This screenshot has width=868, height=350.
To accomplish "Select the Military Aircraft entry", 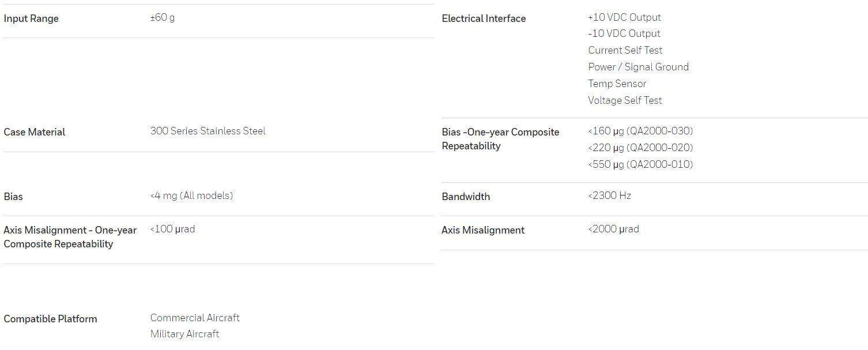I will [185, 334].
